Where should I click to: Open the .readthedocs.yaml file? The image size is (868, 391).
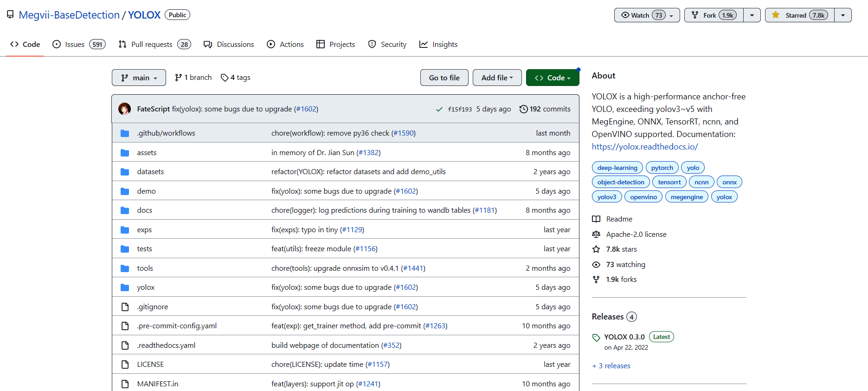tap(166, 345)
